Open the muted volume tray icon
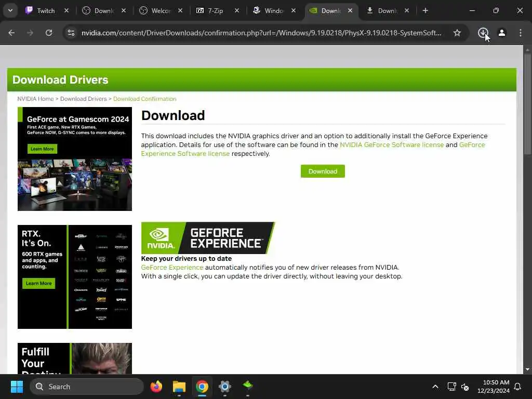The width and height of the screenshot is (532, 399). (x=465, y=387)
